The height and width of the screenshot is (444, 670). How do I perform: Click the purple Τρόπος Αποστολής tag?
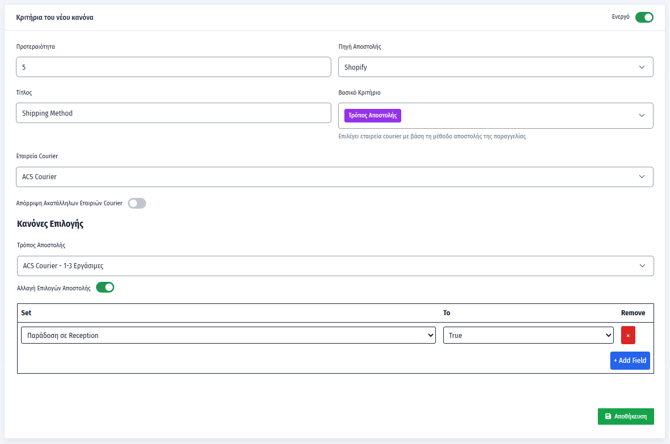point(373,115)
